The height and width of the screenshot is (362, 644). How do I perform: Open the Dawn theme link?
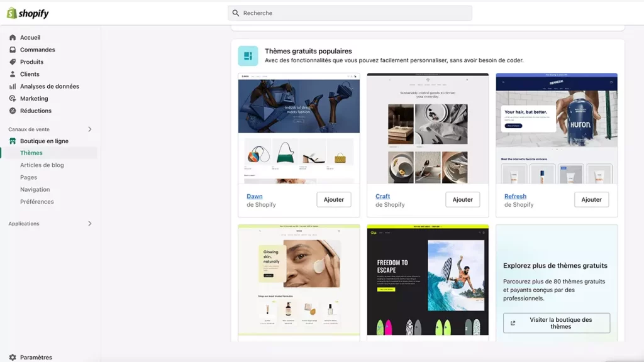pyautogui.click(x=255, y=196)
